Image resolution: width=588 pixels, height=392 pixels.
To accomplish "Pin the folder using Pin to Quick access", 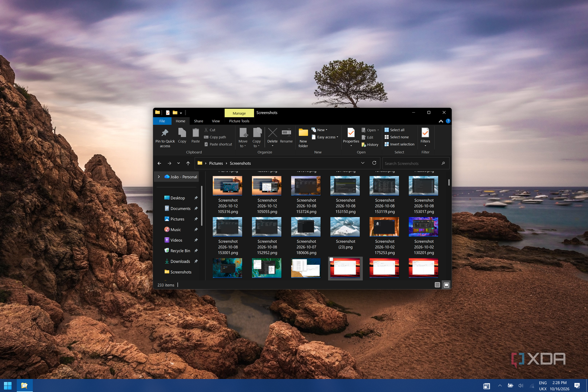I will tap(165, 138).
